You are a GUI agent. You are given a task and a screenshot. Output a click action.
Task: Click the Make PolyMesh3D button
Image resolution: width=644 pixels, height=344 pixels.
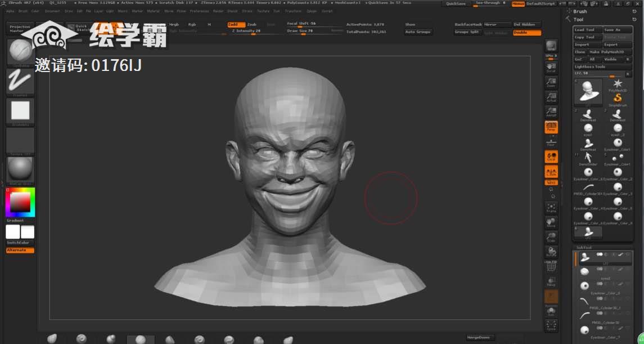click(610, 52)
